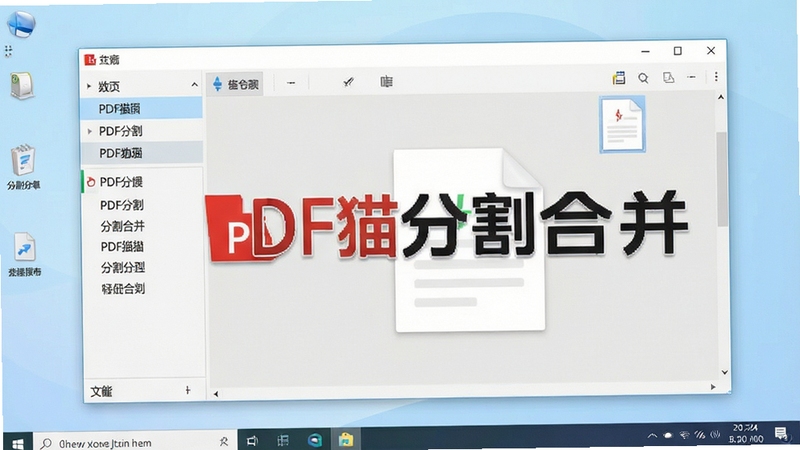This screenshot has width=800, height=450.
Task: Click the plus button in sidebar footer
Action: (x=188, y=390)
